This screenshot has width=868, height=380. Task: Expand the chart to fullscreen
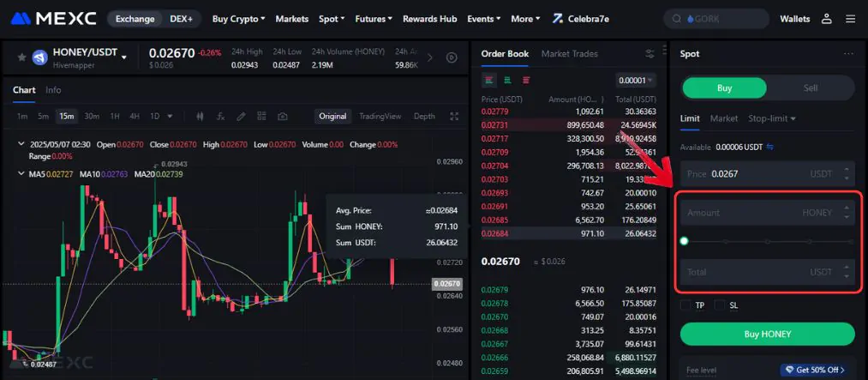point(454,117)
